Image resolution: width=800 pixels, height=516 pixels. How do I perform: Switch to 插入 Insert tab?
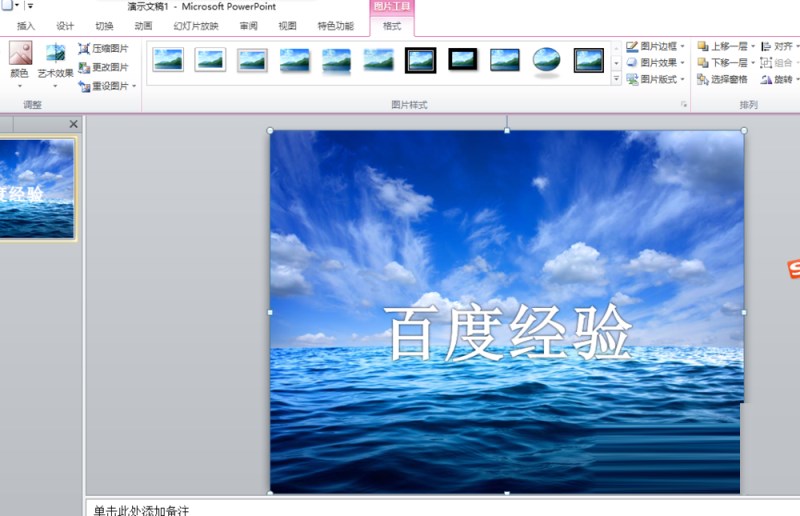(x=26, y=26)
